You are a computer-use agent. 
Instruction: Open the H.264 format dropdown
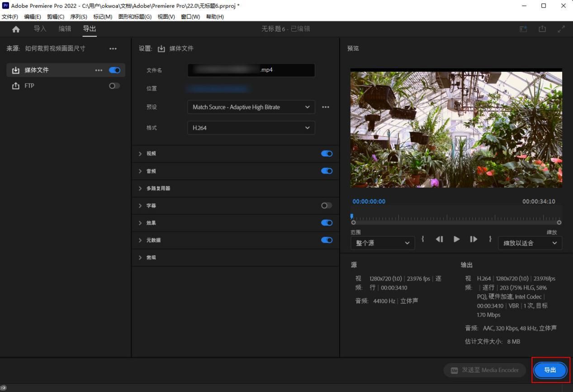(251, 128)
